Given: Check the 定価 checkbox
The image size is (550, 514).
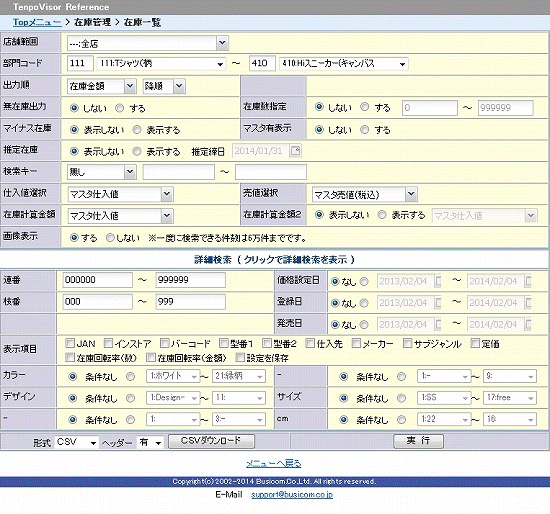Looking at the screenshot, I should tap(475, 343).
